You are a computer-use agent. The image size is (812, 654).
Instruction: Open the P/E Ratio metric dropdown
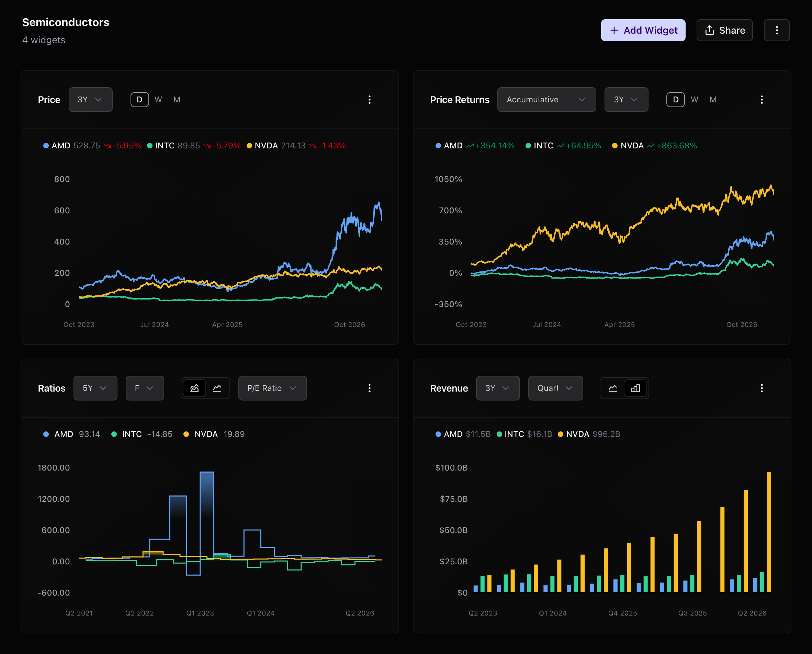[x=272, y=388]
